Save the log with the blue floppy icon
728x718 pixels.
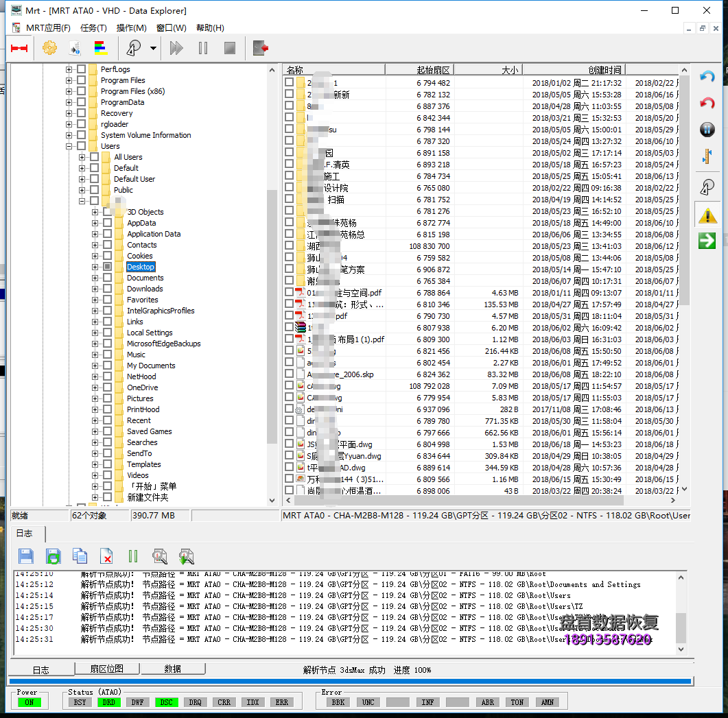[26, 556]
